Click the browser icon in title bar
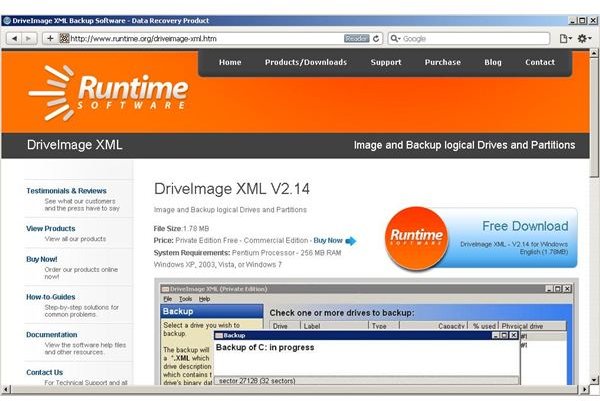 pos(7,21)
